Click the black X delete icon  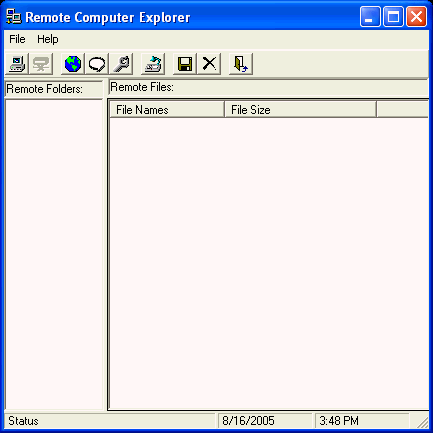coord(209,64)
